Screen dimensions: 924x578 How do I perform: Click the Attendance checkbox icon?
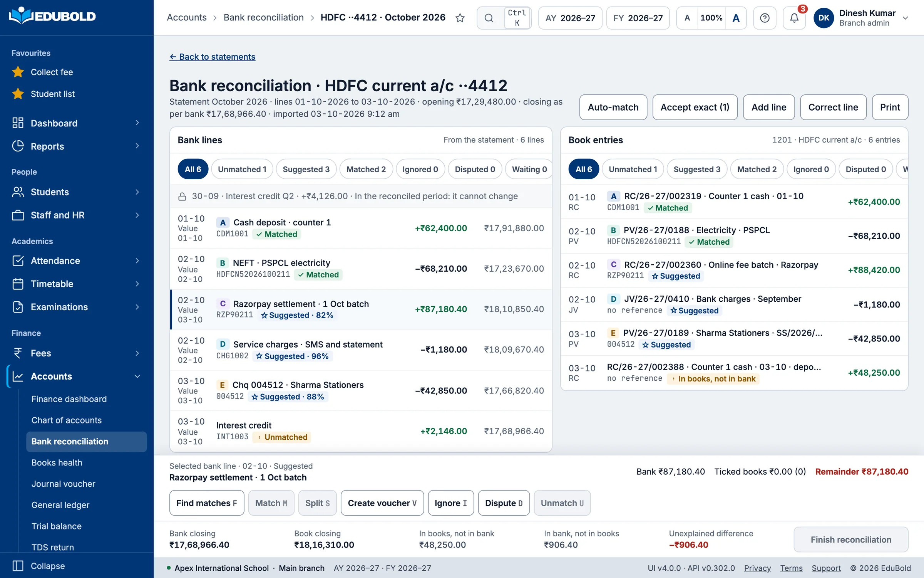pos(18,261)
